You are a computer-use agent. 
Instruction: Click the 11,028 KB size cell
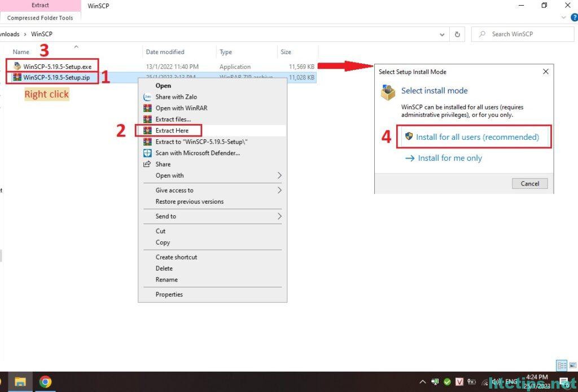[301, 77]
